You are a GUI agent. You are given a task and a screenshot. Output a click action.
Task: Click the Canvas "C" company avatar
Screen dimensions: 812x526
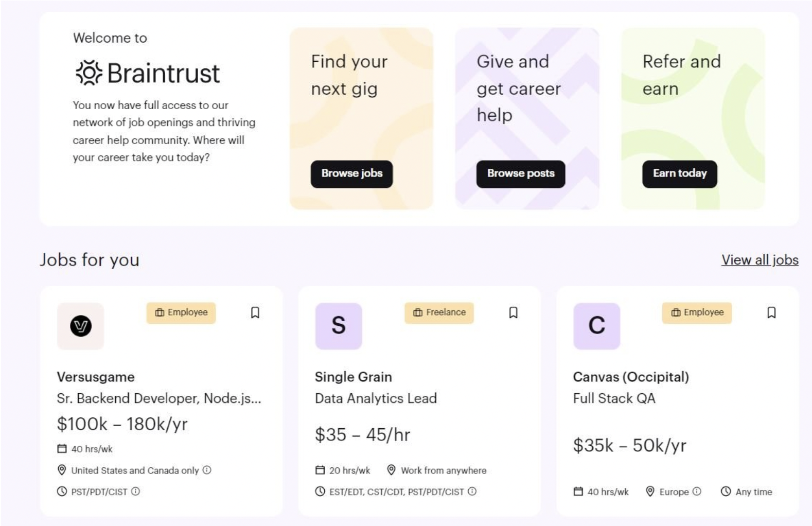(596, 326)
